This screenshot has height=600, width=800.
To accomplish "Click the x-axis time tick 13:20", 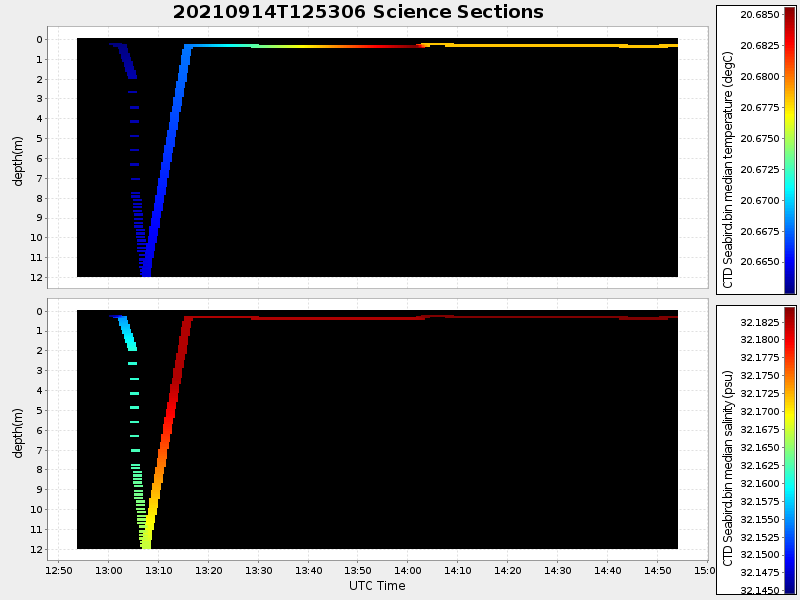I will 208,570.
